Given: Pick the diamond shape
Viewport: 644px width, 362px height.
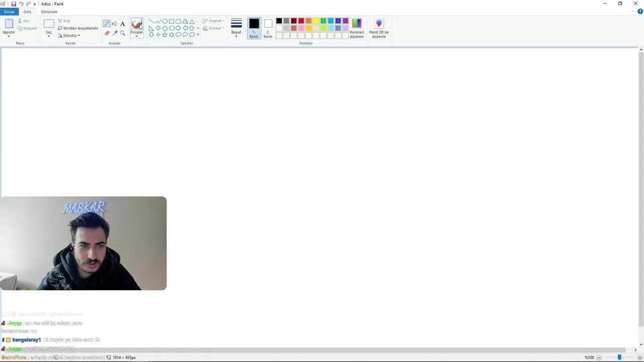Looking at the screenshot, I should tap(158, 28).
